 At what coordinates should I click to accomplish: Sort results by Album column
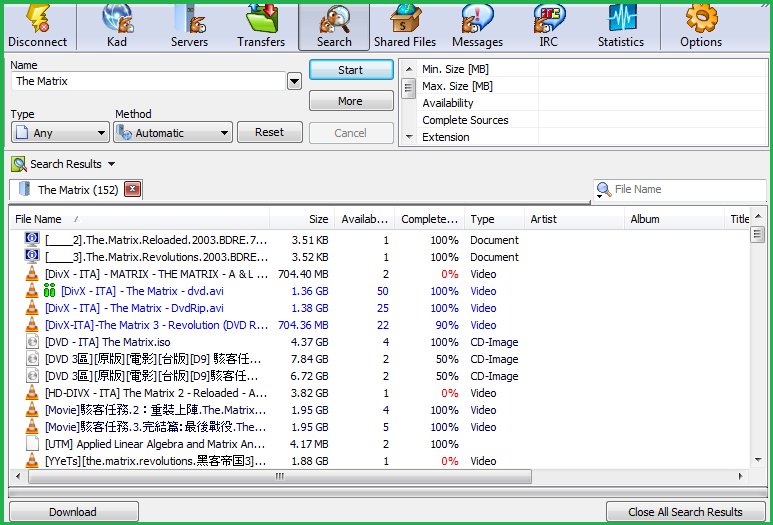(x=674, y=219)
